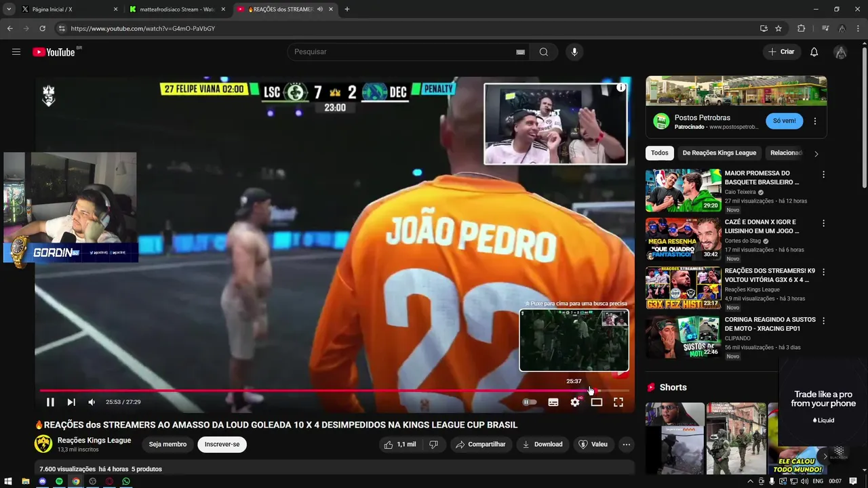868x488 pixels.
Task: Pause the video
Action: click(x=50, y=402)
